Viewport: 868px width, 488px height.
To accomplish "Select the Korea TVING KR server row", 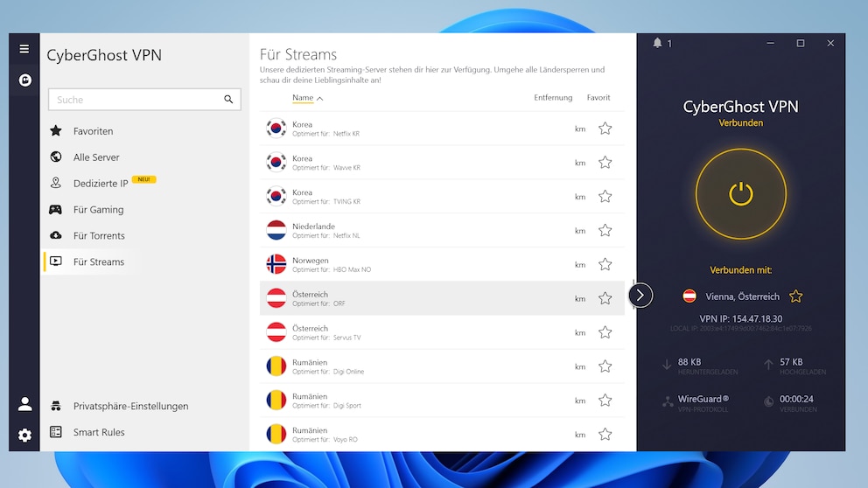I will tap(442, 197).
